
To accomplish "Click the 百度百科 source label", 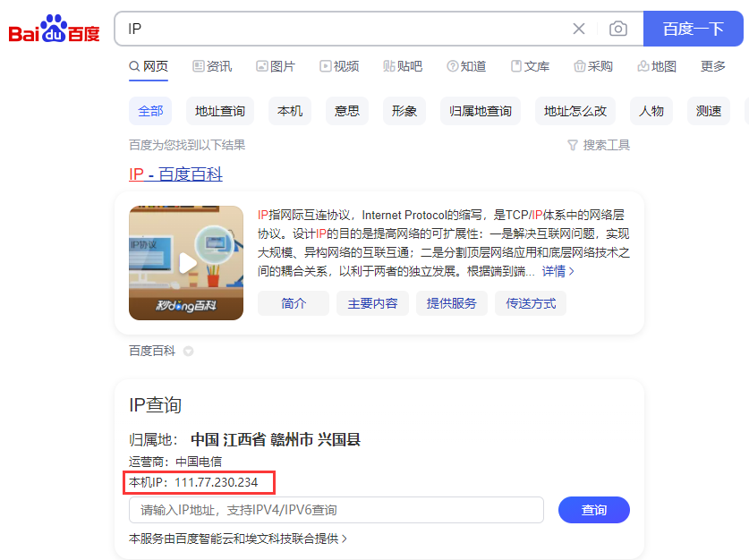I will coord(152,351).
